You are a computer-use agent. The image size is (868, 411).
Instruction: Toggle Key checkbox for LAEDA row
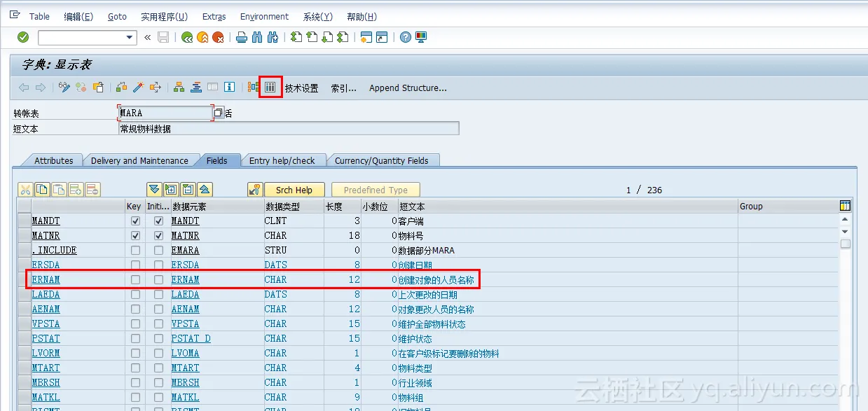[x=135, y=294]
